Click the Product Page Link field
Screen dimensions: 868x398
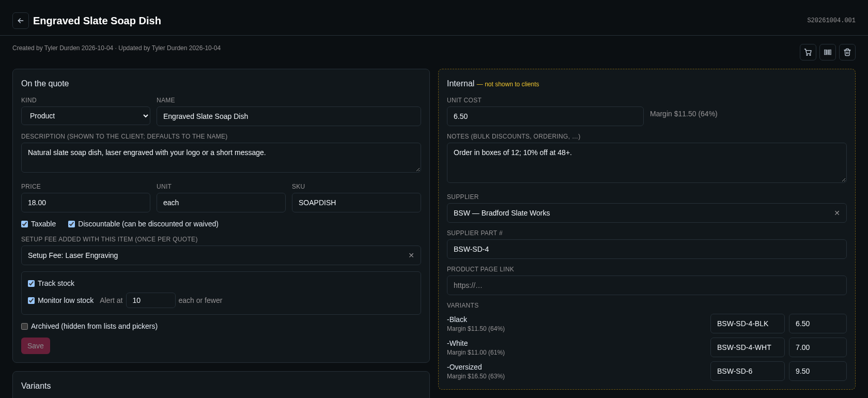[647, 285]
